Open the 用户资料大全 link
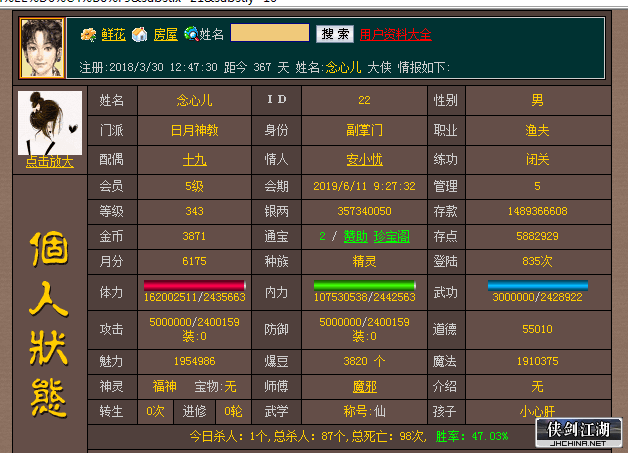Screen dimensions: 628x453 point(395,34)
